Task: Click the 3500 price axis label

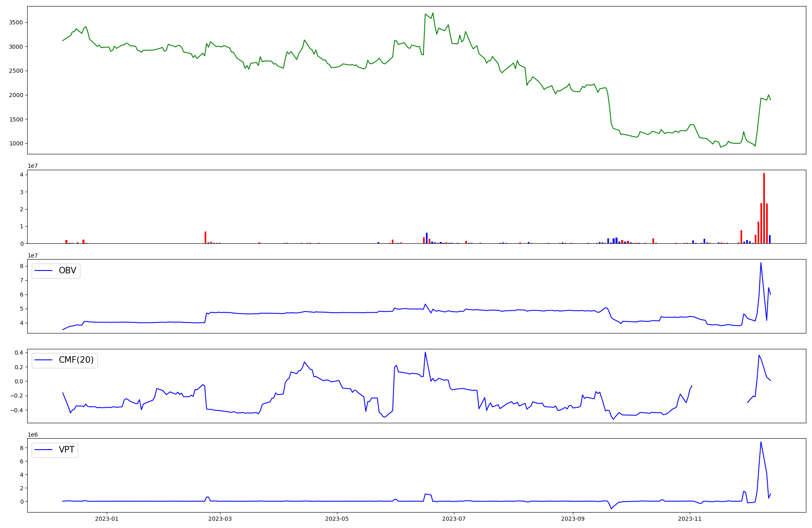Action: [15, 23]
